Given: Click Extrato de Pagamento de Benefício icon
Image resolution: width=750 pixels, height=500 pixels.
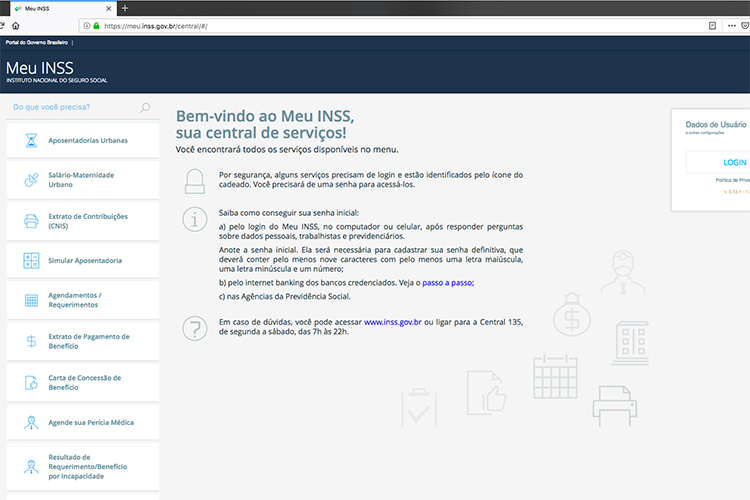Looking at the screenshot, I should coord(31,342).
